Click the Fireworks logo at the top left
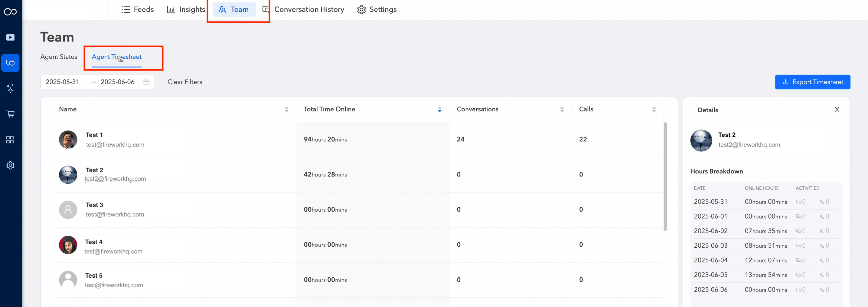Image resolution: width=868 pixels, height=307 pixels. click(11, 11)
